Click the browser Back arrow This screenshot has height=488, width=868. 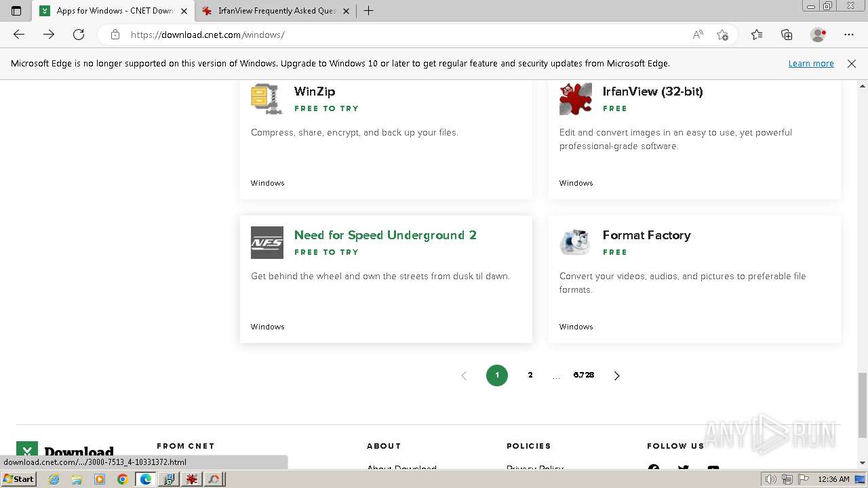[x=19, y=35]
